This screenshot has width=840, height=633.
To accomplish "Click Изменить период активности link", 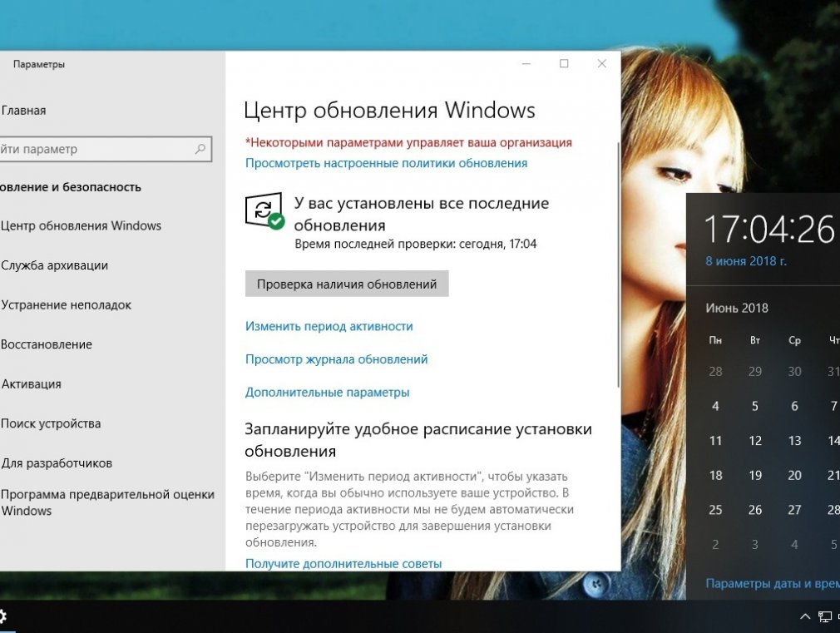I will tap(329, 326).
